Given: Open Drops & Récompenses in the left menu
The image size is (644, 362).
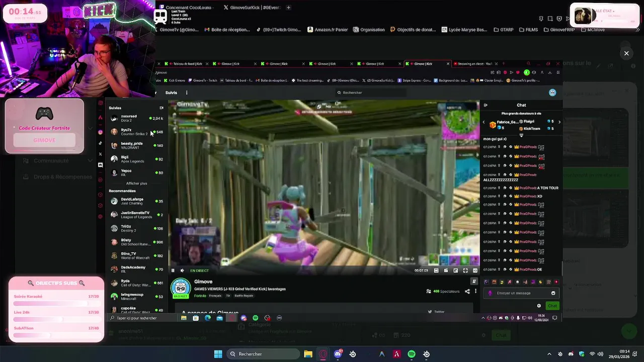Looking at the screenshot, I should 58,177.
